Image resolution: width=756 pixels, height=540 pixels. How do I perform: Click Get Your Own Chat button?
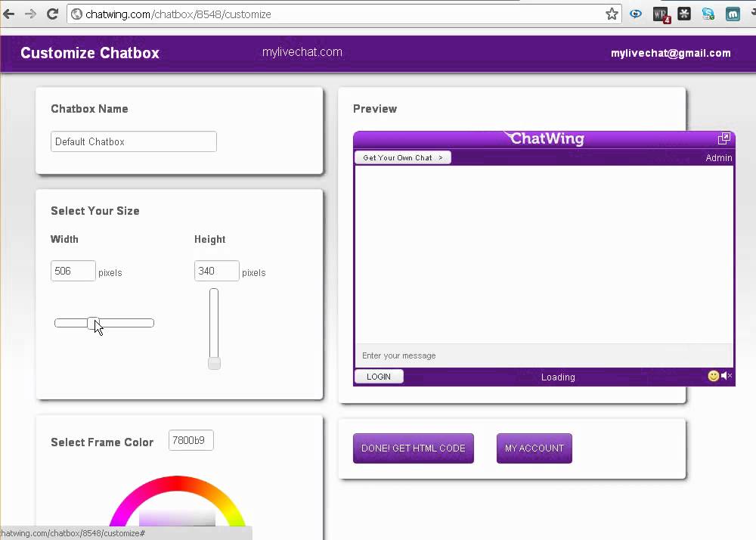coord(403,157)
